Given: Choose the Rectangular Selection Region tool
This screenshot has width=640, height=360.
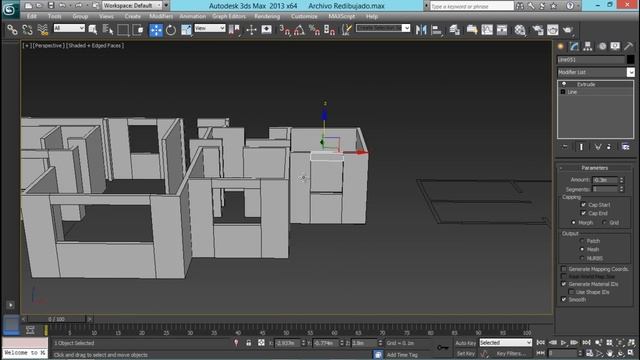Looking at the screenshot, I should pyautogui.click(x=123, y=30).
